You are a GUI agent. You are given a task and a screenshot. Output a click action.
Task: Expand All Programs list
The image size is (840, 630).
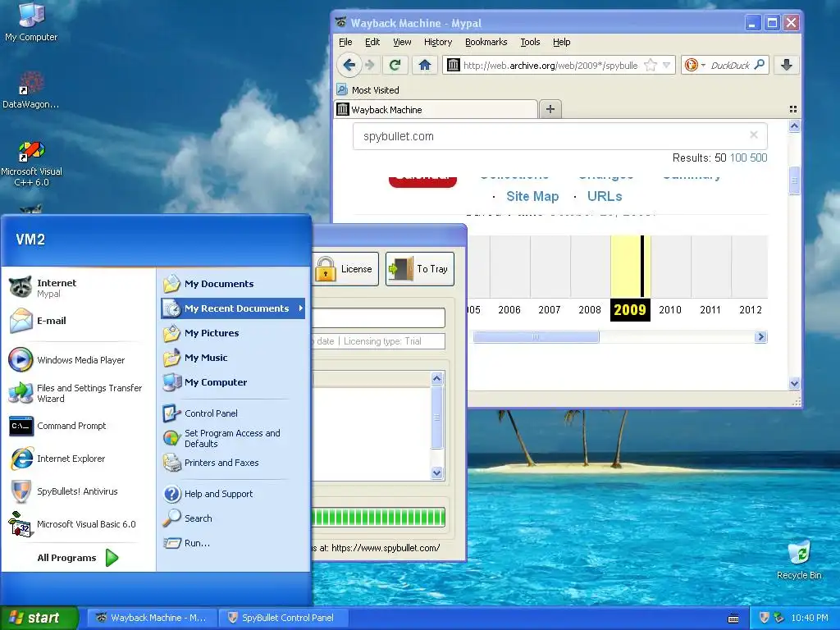(78, 558)
